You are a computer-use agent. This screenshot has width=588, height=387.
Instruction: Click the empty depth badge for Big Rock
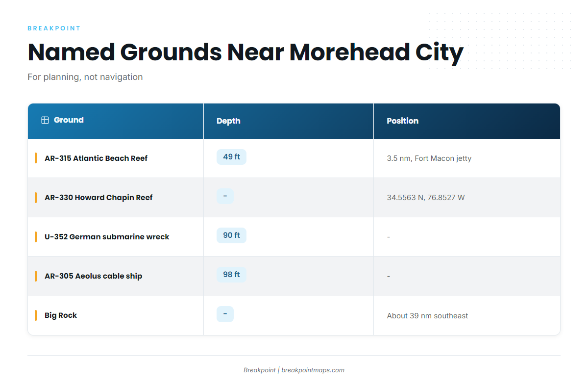click(x=225, y=314)
